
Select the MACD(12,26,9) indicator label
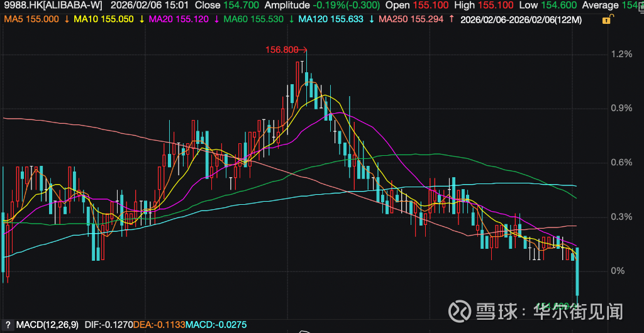(48, 325)
